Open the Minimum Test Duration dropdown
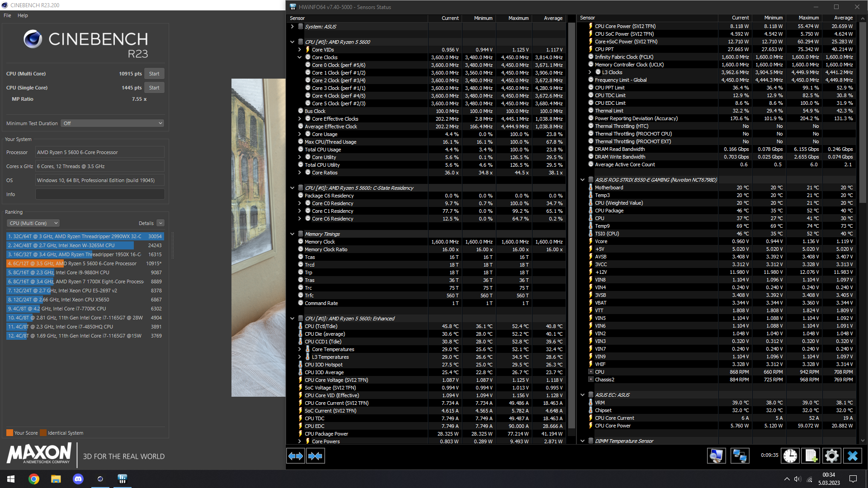The image size is (868, 488). pyautogui.click(x=112, y=123)
